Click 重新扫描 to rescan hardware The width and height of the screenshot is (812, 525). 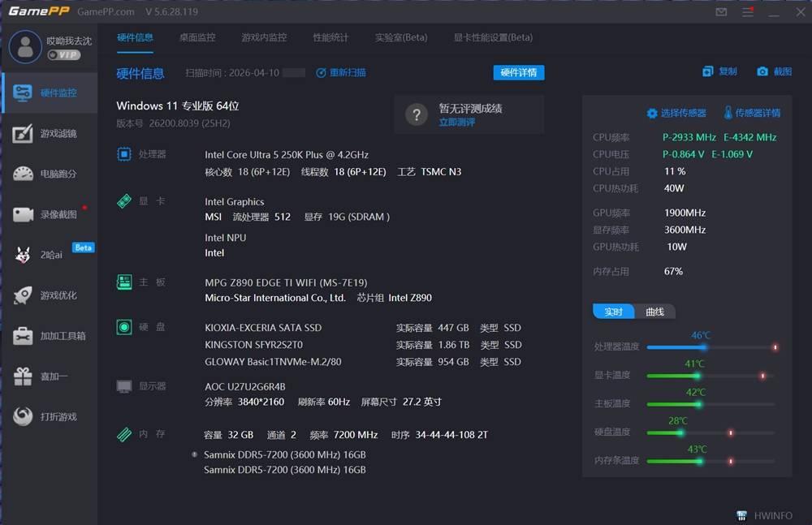pos(341,73)
